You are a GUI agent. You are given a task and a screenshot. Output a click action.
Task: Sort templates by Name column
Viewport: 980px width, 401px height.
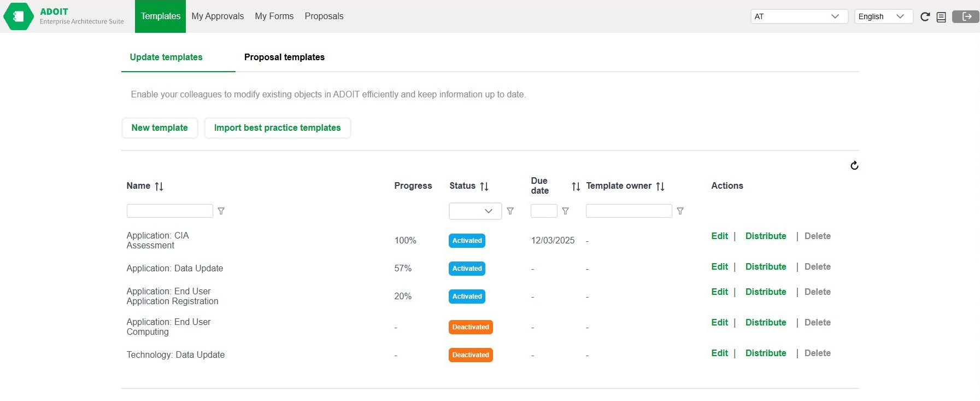(159, 187)
